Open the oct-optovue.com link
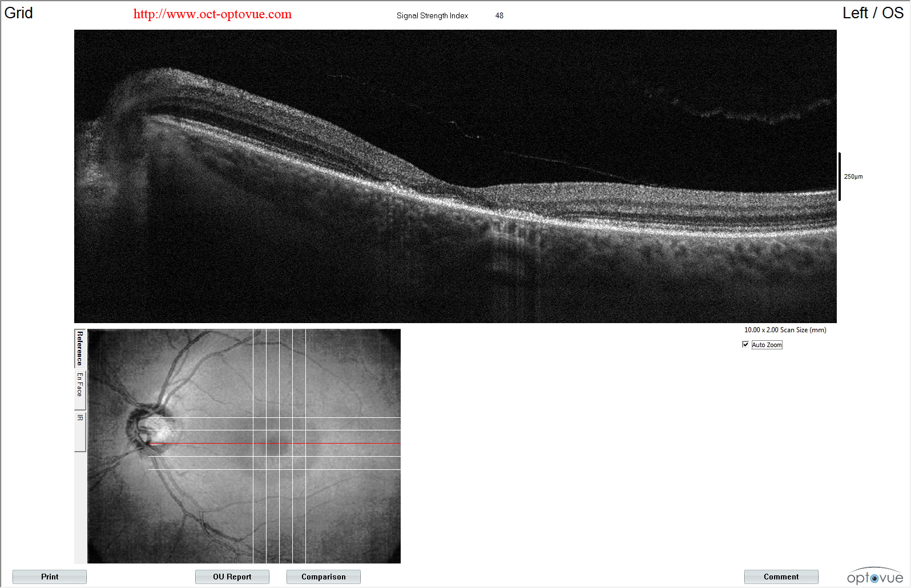The image size is (911, 588). 212,14
